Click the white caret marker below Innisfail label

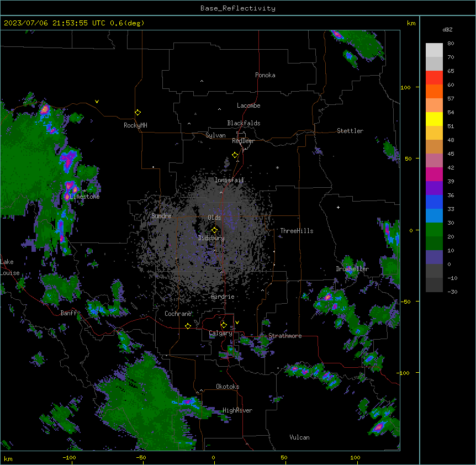(221, 192)
